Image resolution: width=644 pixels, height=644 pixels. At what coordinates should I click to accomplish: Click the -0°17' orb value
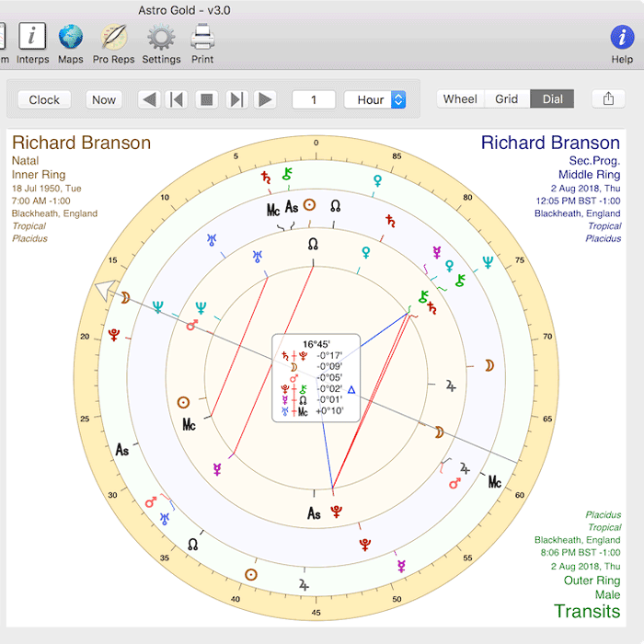(x=329, y=355)
